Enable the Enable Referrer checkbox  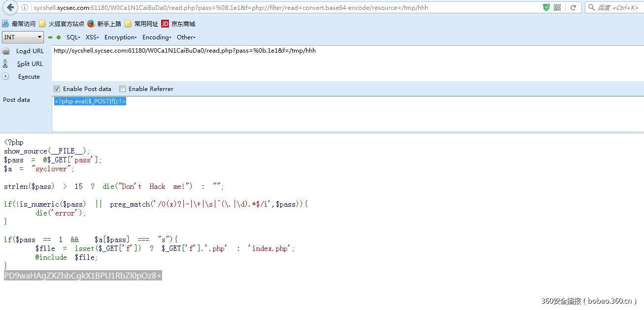pyautogui.click(x=123, y=89)
